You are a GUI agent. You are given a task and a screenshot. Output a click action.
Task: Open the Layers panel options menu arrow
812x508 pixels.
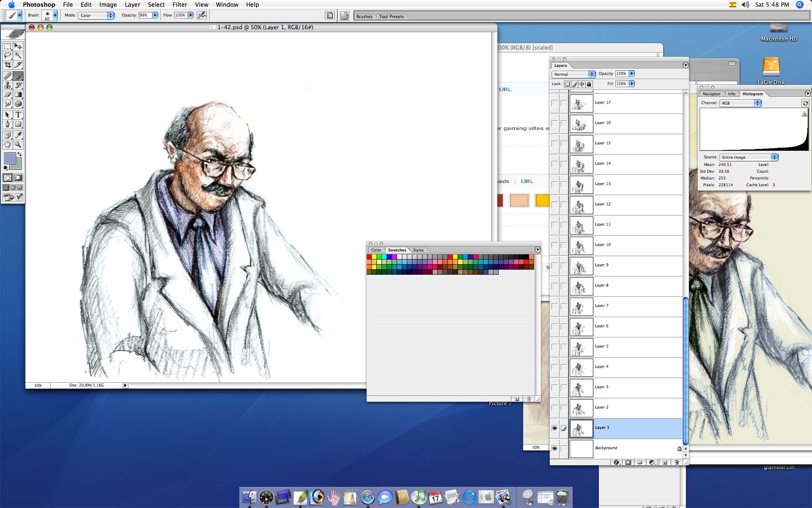point(686,65)
